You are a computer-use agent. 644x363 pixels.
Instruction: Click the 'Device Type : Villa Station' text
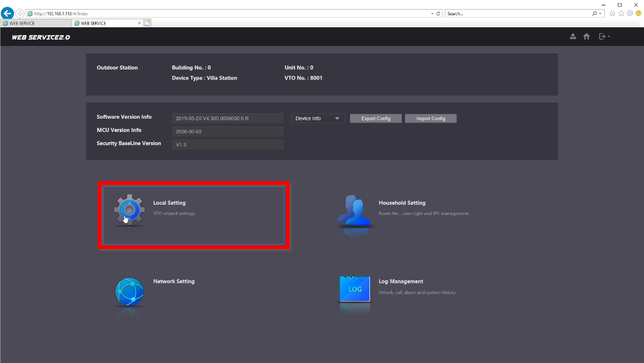204,78
